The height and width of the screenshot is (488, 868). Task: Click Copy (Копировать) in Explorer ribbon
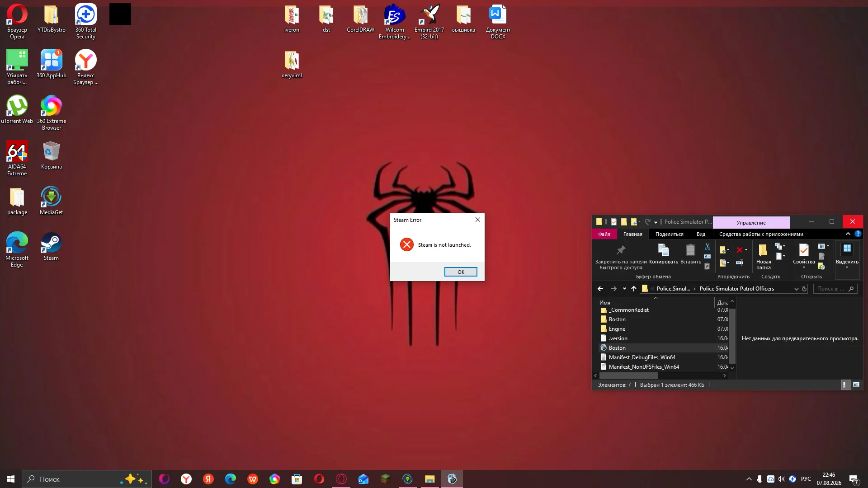[x=664, y=254]
